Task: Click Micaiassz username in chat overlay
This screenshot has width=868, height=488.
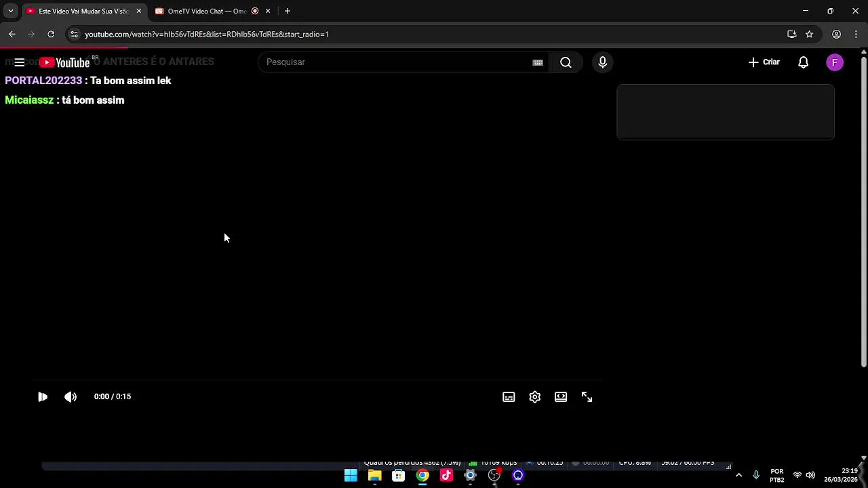Action: tap(29, 100)
